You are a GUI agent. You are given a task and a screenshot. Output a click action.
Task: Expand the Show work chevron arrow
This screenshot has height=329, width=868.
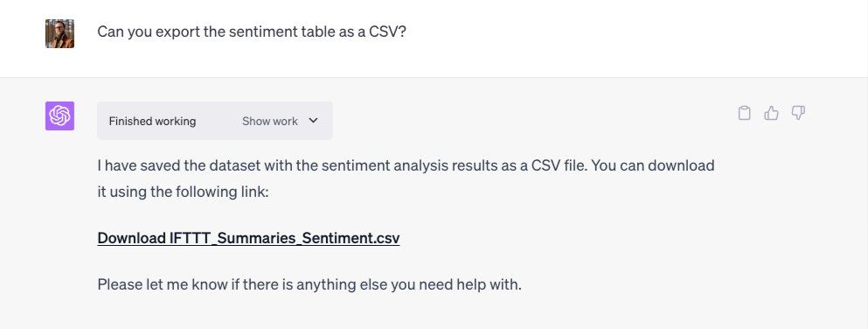click(313, 121)
